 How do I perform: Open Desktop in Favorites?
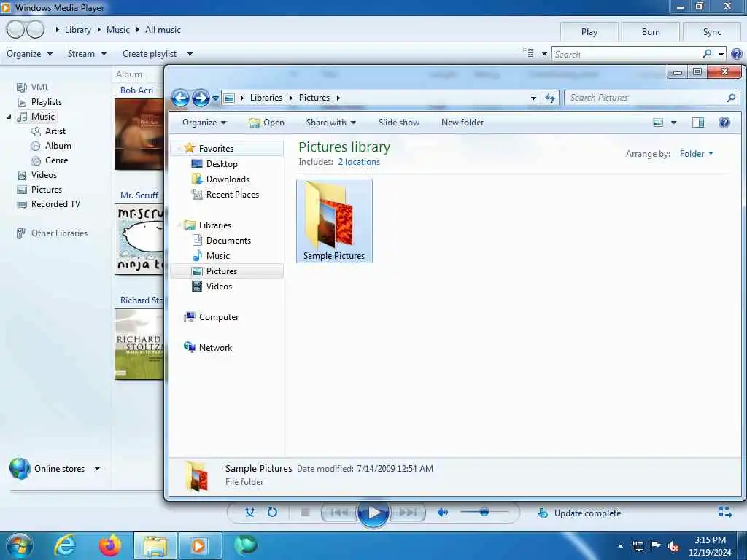point(222,164)
